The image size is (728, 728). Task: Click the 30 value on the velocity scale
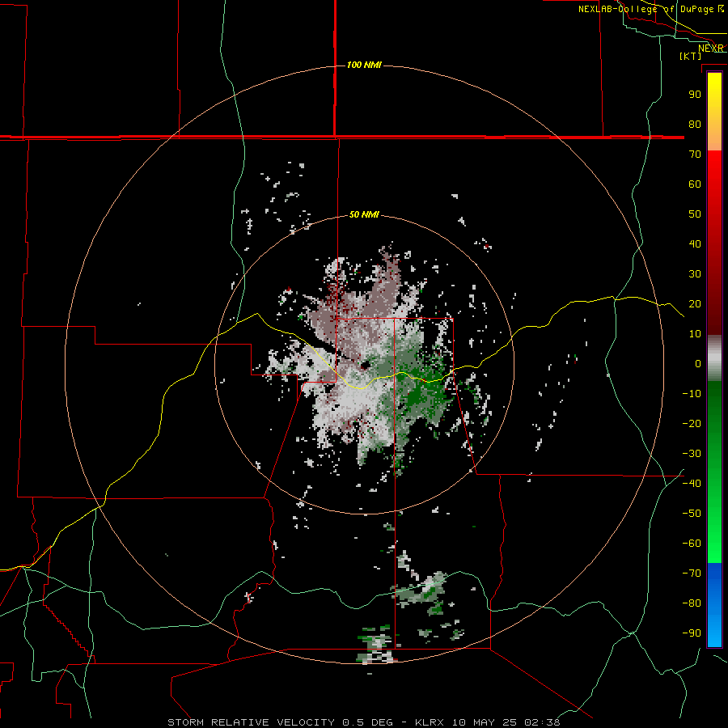pos(695,274)
